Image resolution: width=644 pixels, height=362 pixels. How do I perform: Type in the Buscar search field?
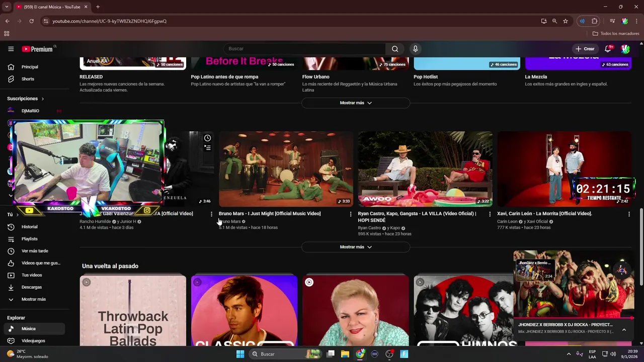tap(304, 49)
